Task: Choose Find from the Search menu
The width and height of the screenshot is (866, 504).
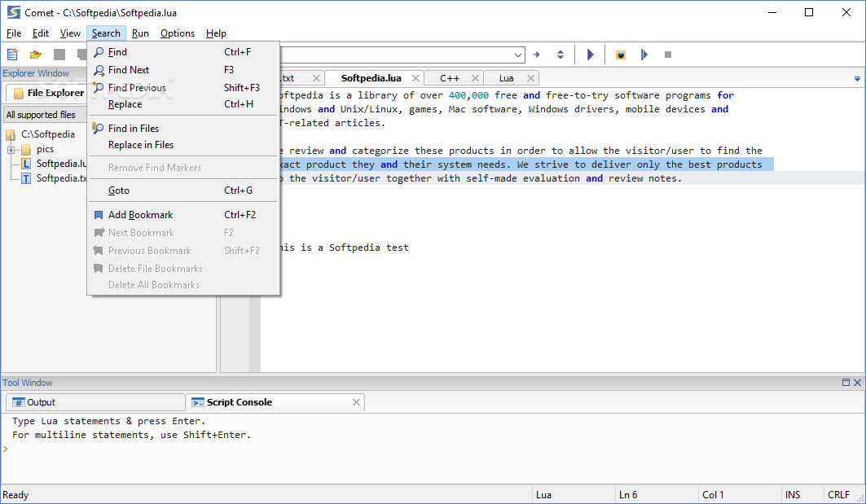Action: [183, 52]
